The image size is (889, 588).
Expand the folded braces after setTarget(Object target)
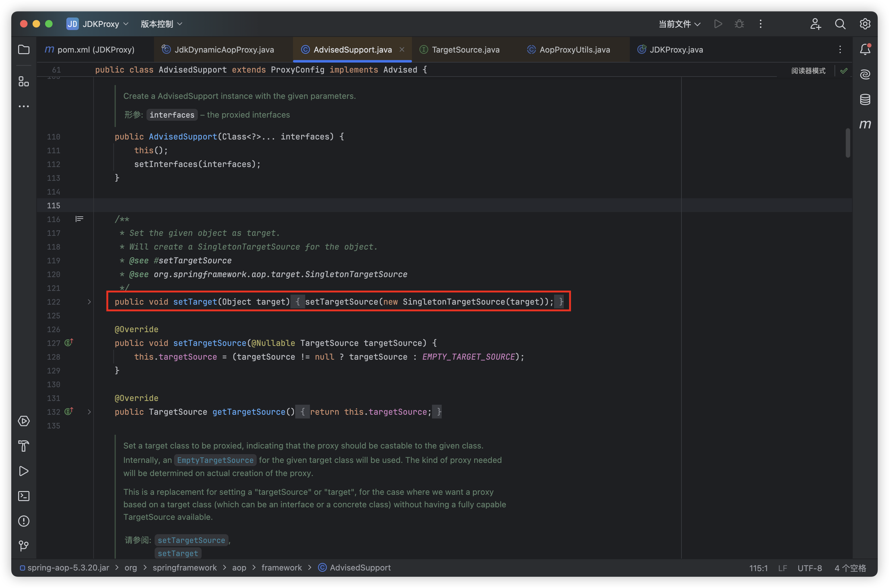(298, 302)
